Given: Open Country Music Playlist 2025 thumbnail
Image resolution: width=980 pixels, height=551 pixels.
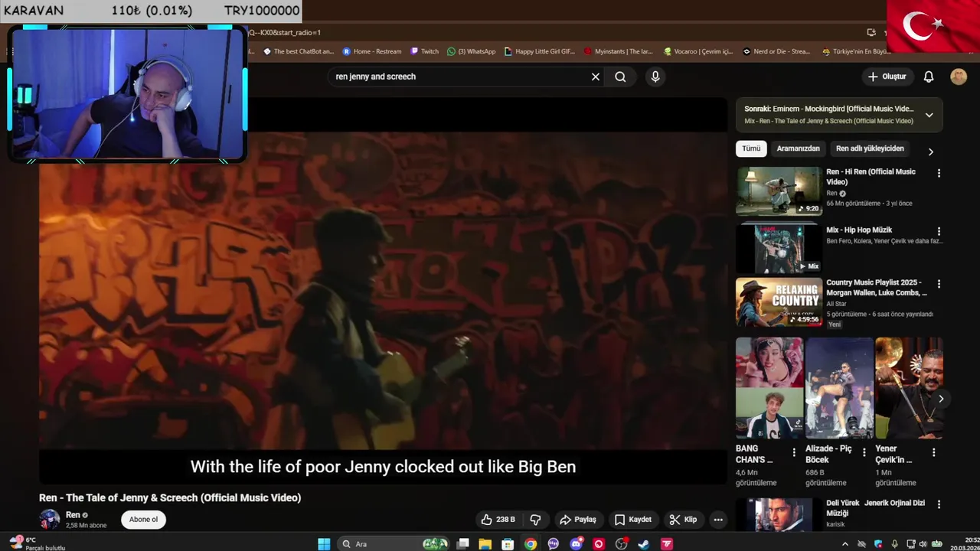Looking at the screenshot, I should 779,302.
